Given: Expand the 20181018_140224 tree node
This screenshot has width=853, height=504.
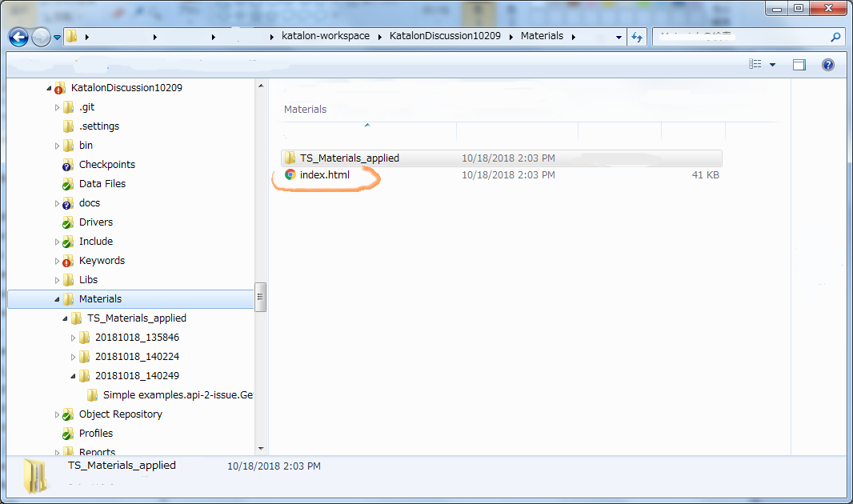Looking at the screenshot, I should [73, 357].
